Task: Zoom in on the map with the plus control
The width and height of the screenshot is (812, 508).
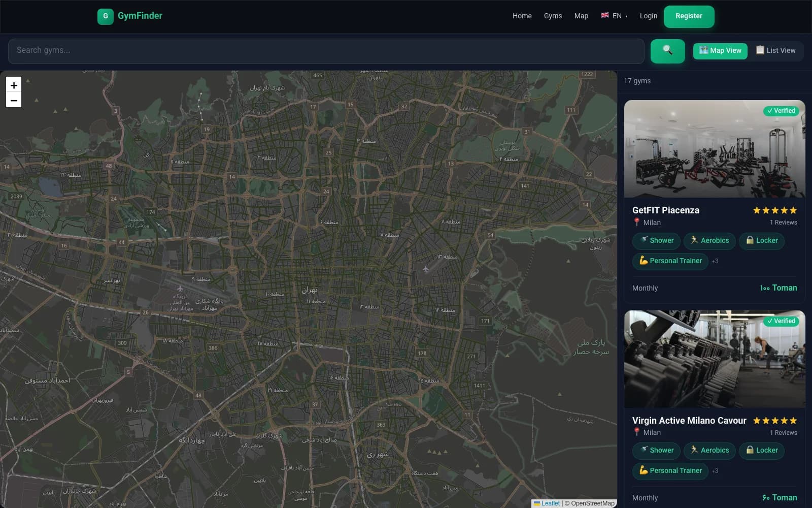Action: pyautogui.click(x=14, y=85)
